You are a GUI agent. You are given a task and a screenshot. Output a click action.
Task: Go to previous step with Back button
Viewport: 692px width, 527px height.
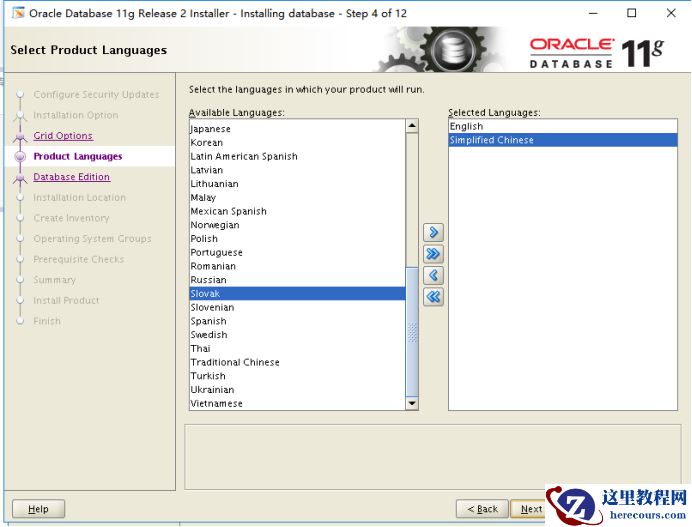point(482,509)
